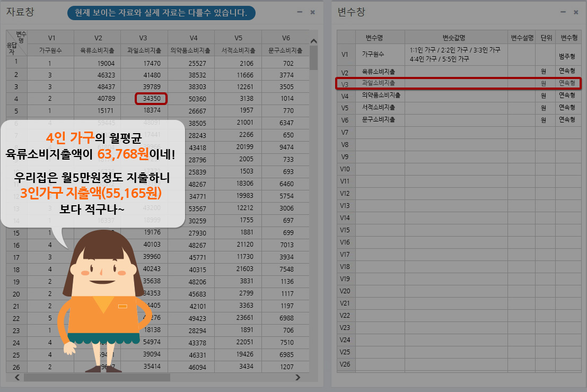Select the V6 column header in the data table
587x392 pixels.
[x=285, y=38]
